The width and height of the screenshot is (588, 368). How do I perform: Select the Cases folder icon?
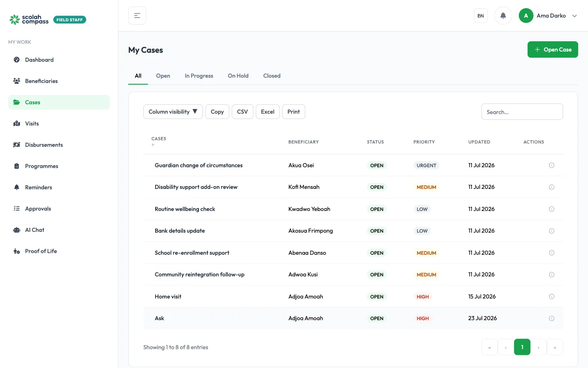tap(17, 102)
